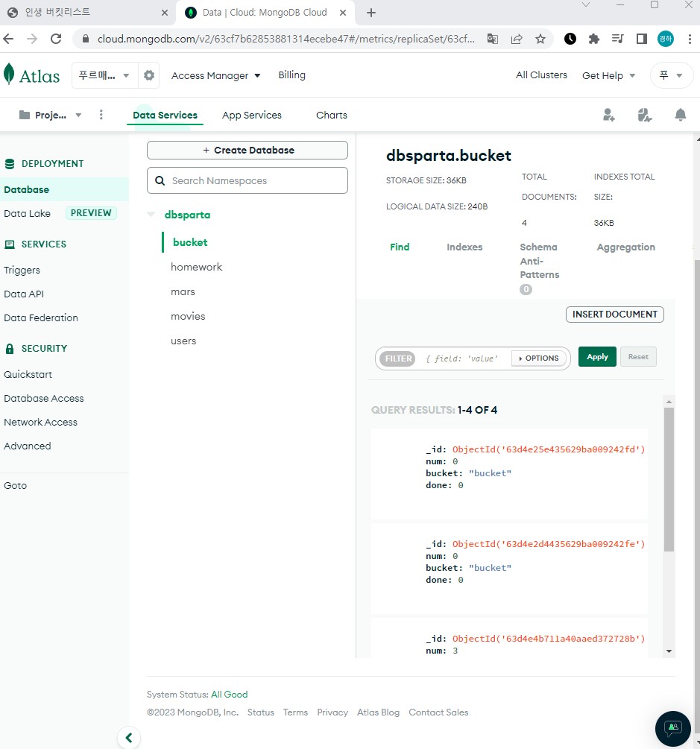Click the Create Database button
Image resolution: width=700 pixels, height=749 pixels.
(247, 150)
